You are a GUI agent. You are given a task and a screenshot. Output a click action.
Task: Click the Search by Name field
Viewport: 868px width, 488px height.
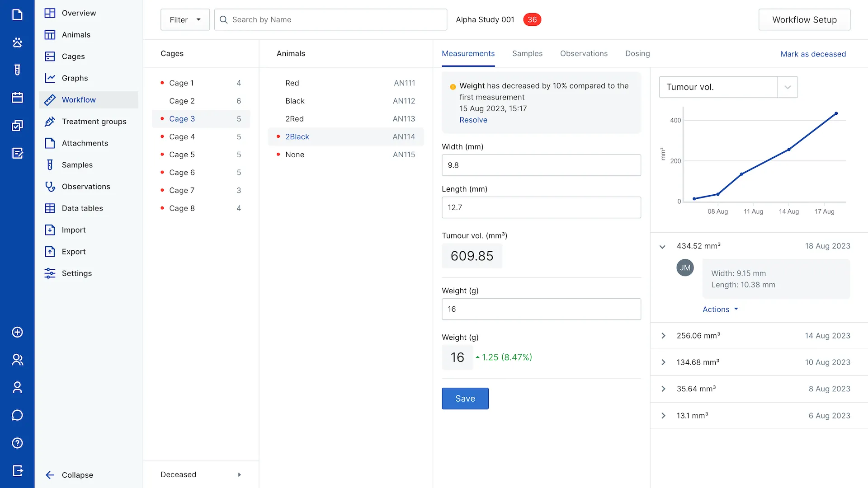coord(330,19)
